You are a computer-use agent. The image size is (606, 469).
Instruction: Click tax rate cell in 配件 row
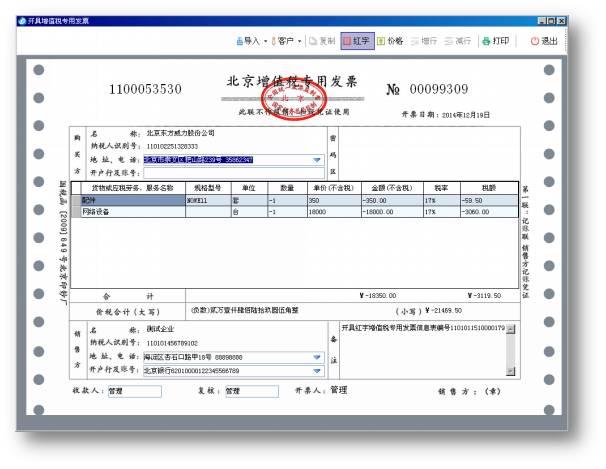click(442, 201)
